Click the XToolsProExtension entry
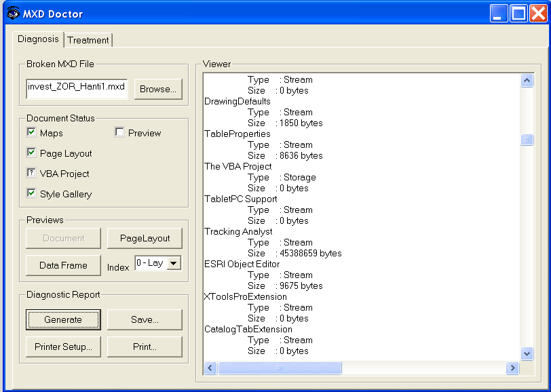Image resolution: width=551 pixels, height=392 pixels. click(245, 297)
